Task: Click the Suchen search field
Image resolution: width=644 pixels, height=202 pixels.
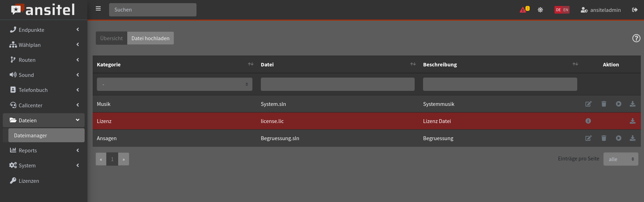Action: (x=152, y=10)
